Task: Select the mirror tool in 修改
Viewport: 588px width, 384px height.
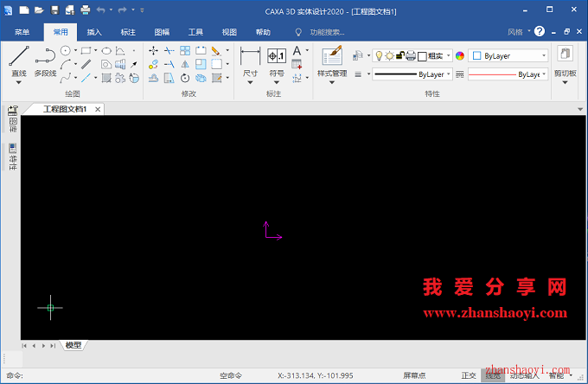Action: pyautogui.click(x=185, y=65)
